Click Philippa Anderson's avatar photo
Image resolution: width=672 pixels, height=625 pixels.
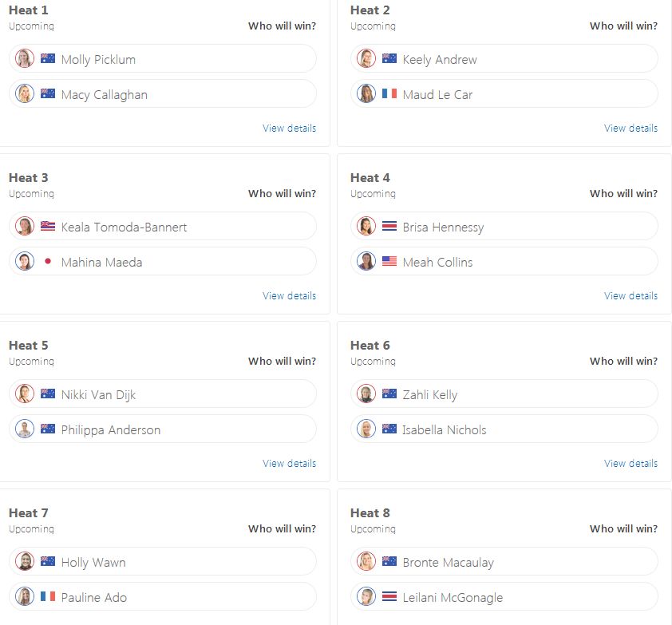point(25,429)
